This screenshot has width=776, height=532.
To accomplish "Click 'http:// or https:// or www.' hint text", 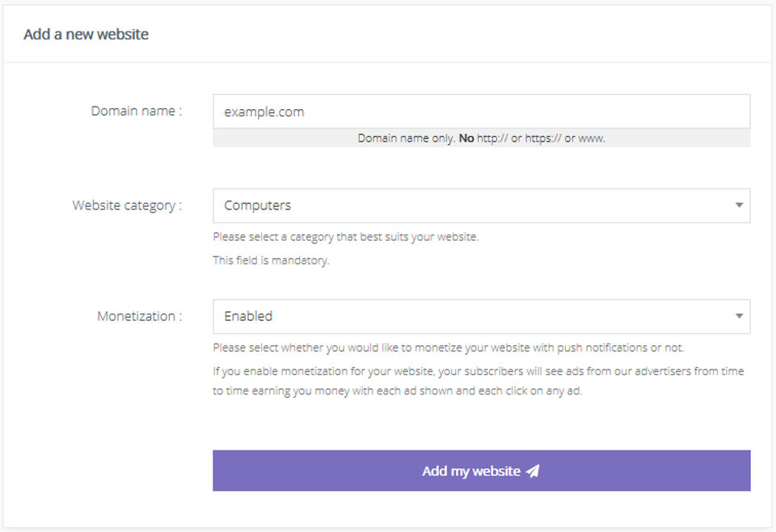I will coord(541,138).
